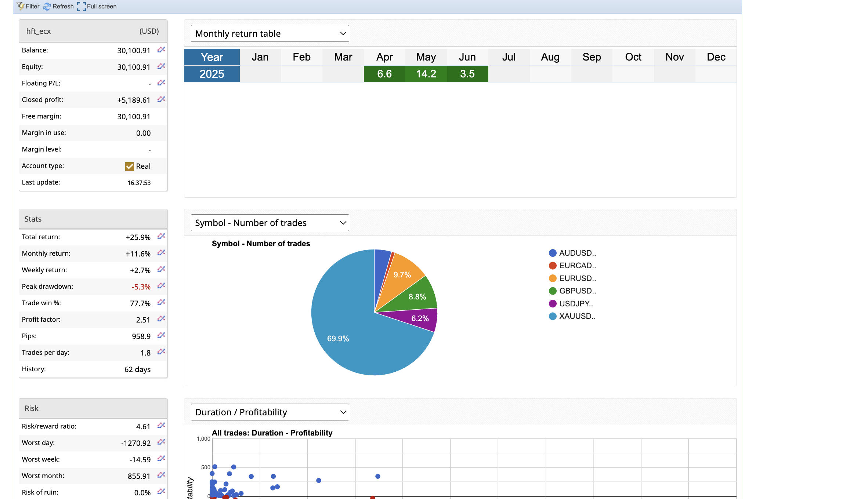Open chart icon next to Total return

161,236
